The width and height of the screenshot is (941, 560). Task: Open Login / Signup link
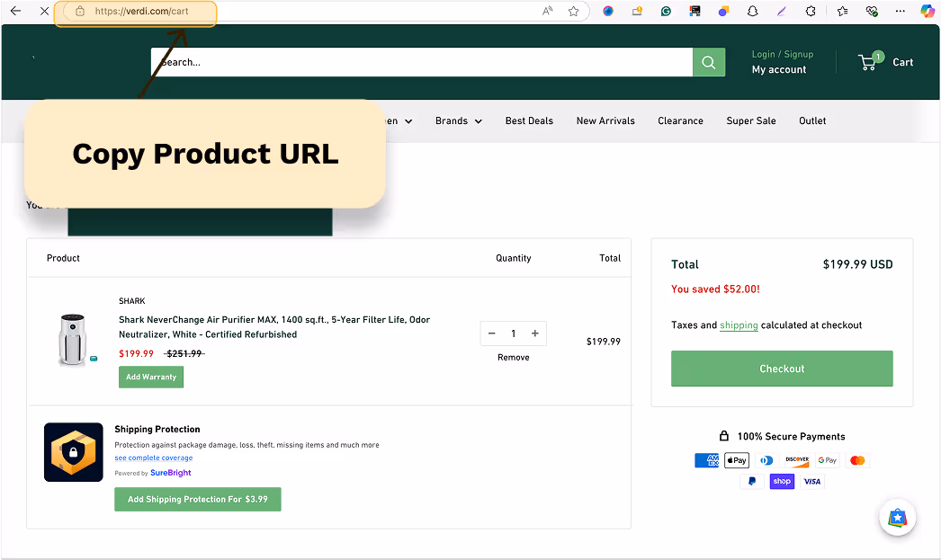[x=783, y=54]
